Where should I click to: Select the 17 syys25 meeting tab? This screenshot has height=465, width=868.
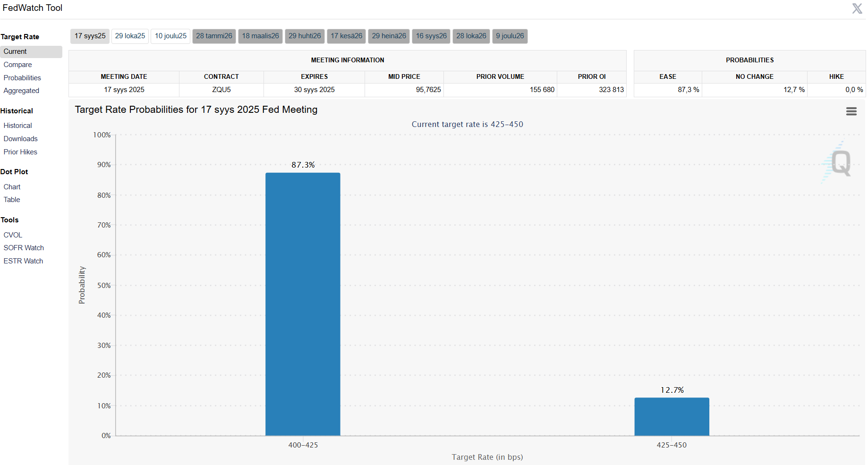click(x=90, y=36)
